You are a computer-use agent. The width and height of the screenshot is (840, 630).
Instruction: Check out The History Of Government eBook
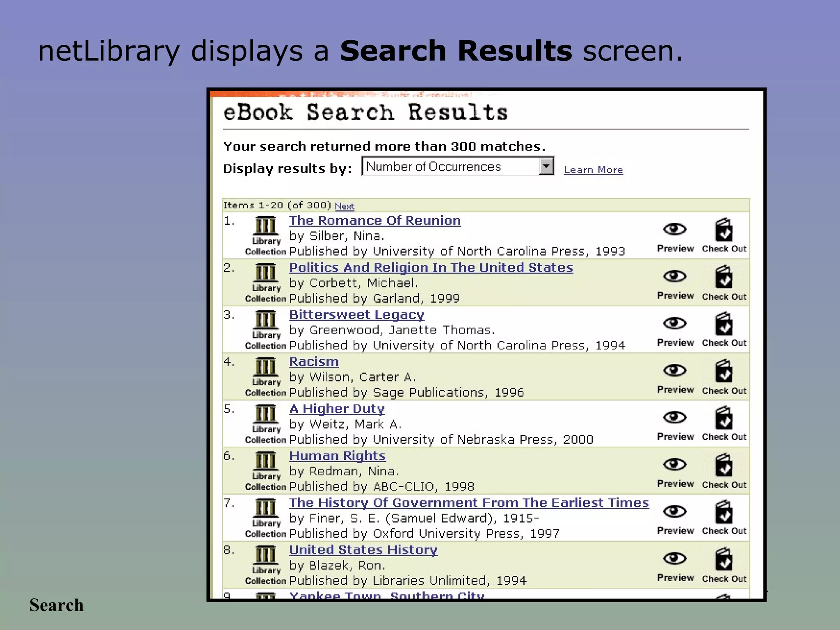[x=724, y=512]
